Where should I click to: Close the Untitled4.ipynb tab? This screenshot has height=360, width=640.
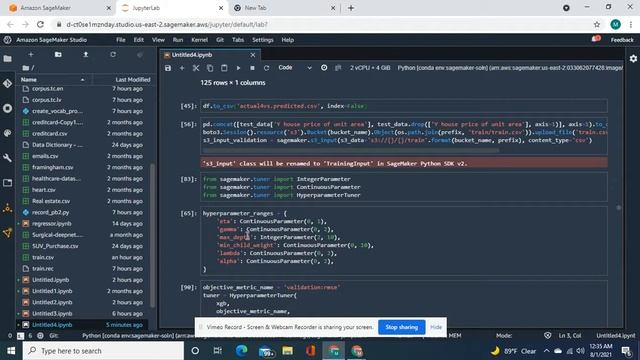(253, 55)
